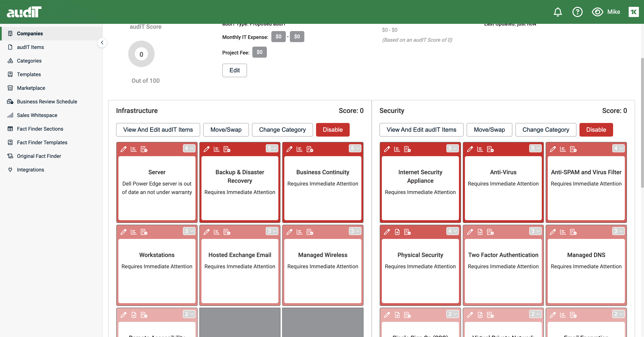Collapse the sidebar with the chevron arrow

(102, 43)
